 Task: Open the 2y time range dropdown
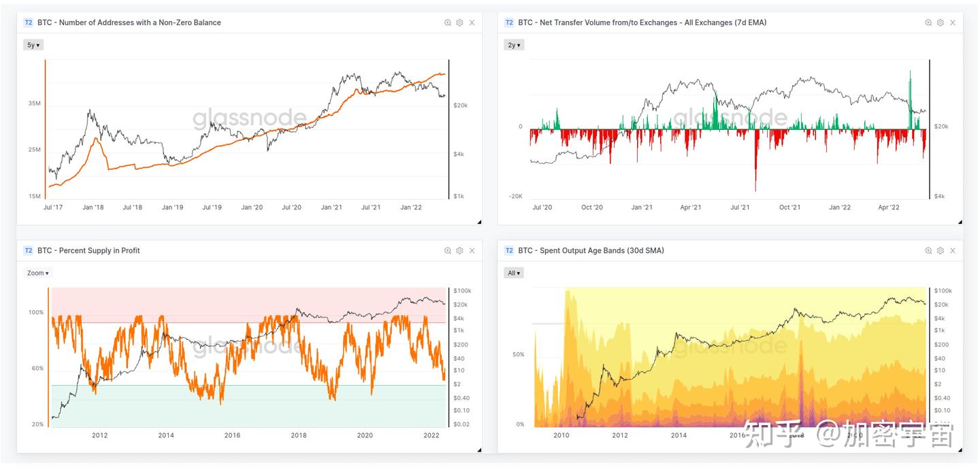514,45
